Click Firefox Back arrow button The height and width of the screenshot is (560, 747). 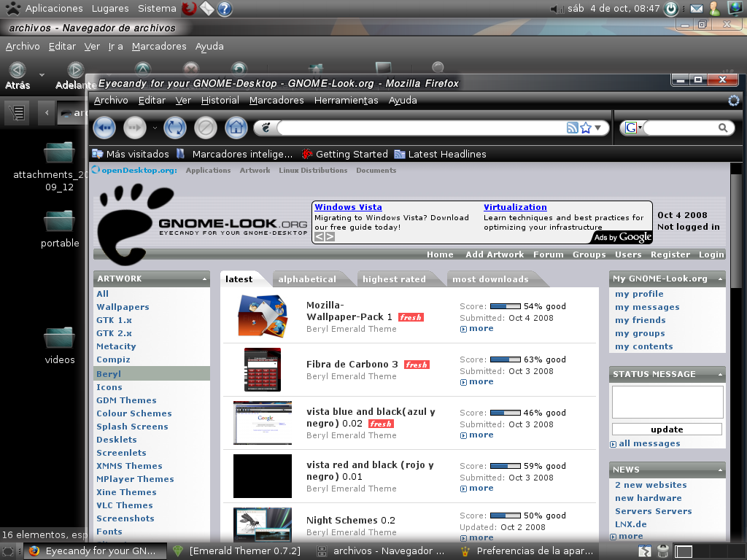[104, 128]
